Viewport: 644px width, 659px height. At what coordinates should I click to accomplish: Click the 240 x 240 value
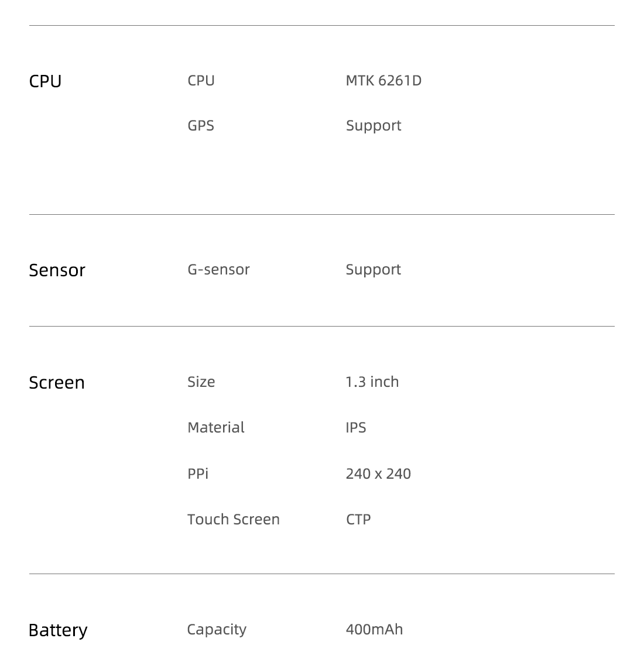378,473
